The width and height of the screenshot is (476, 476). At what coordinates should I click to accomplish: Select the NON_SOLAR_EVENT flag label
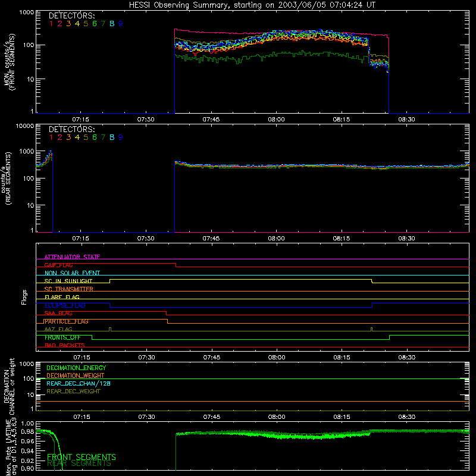tap(72, 273)
